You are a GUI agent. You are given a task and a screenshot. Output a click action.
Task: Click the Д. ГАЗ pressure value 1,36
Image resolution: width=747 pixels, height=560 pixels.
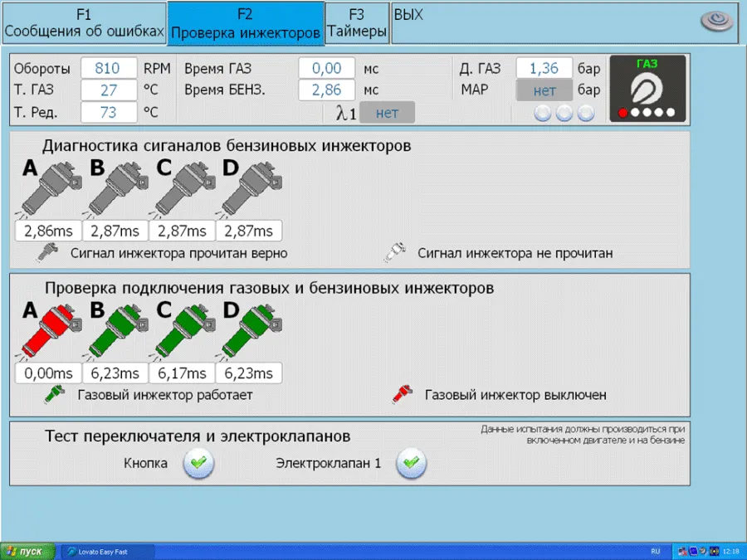pyautogui.click(x=544, y=68)
